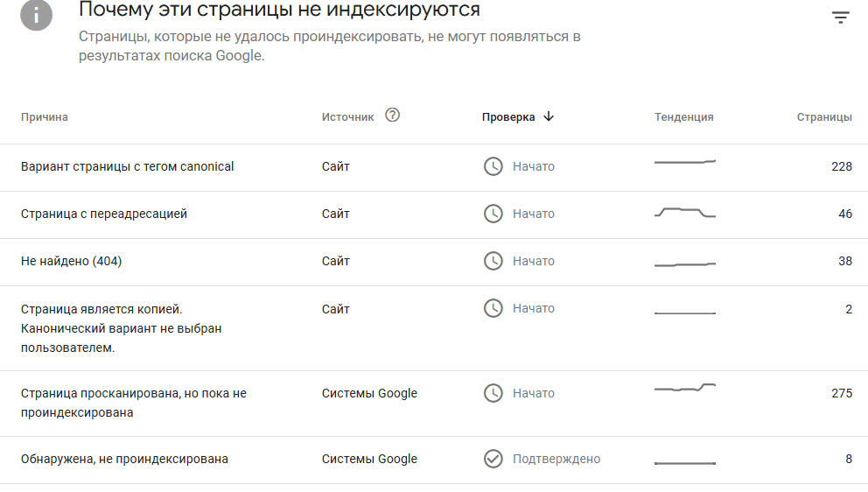
Task: Click heading 'Почему эти страницы не индексируются'
Action: pyautogui.click(x=279, y=10)
